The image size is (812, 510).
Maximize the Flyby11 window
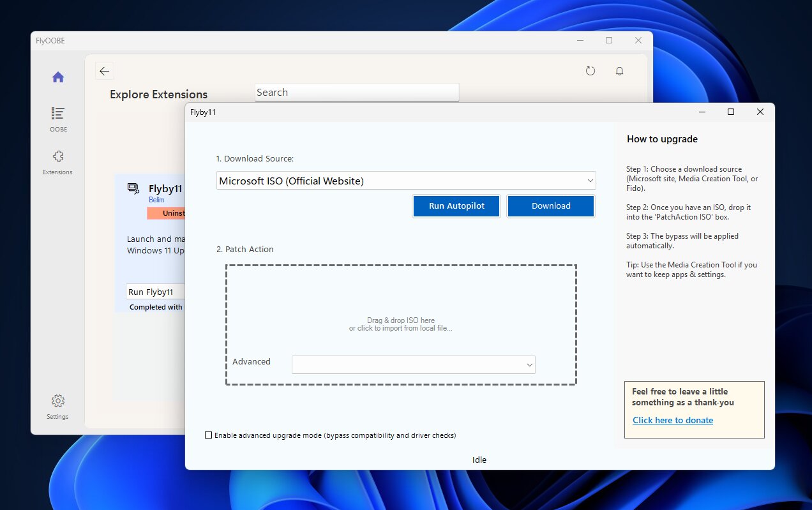pos(731,112)
